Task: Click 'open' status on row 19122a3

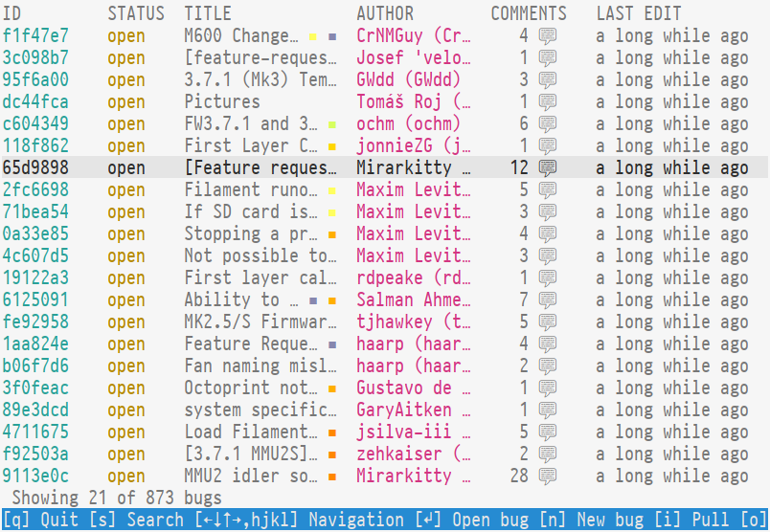Action: coord(126,278)
